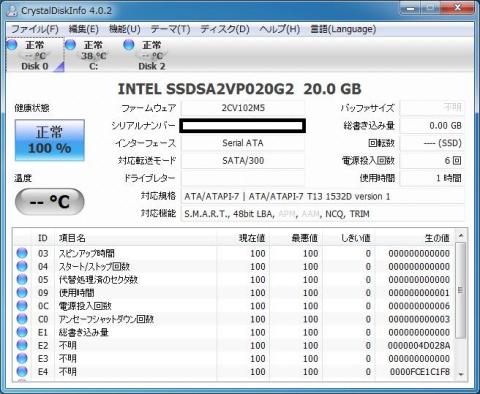Screen dimensions: 480x394
Task: Open the 機能(U) menu
Action: tap(125, 29)
